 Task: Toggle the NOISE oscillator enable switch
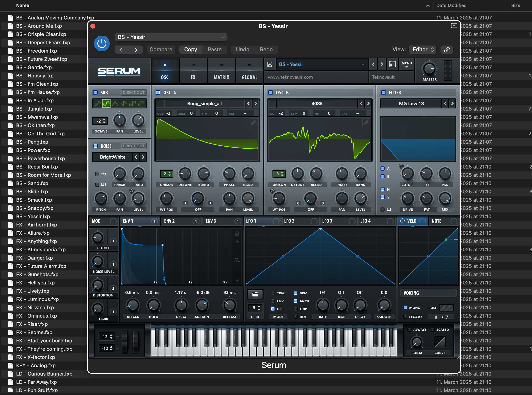point(95,146)
